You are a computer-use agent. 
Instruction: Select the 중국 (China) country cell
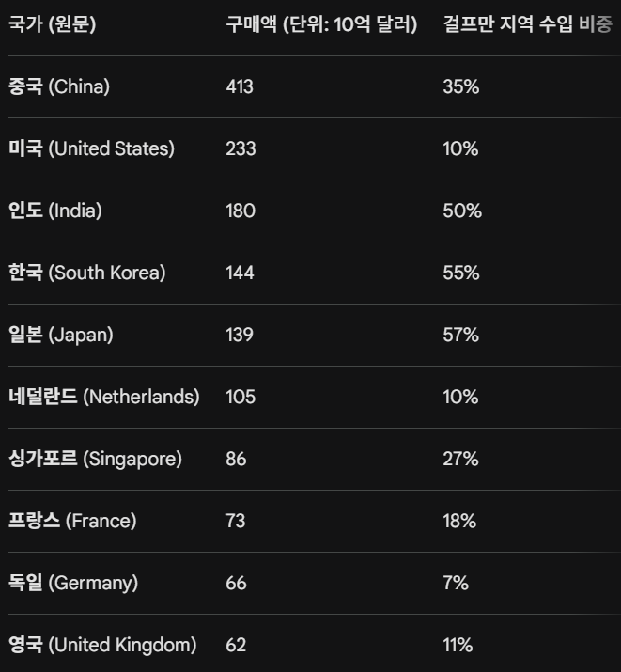[x=59, y=86]
